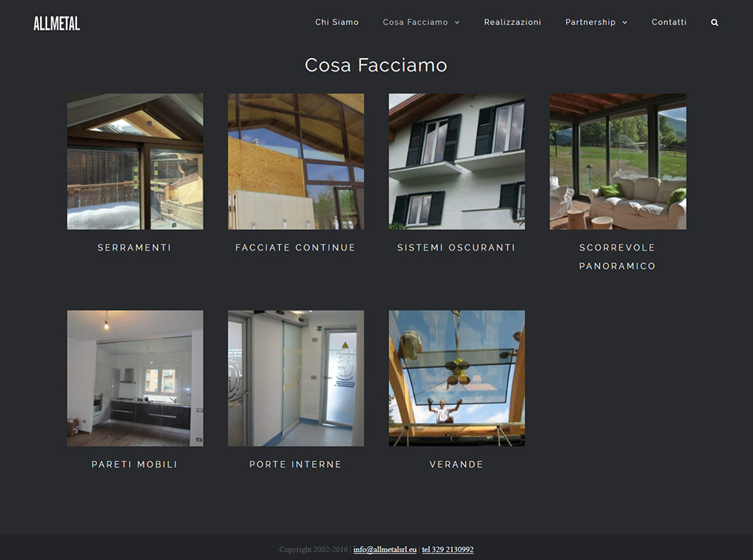
Task: Open the Pareti Mobili category image
Action: pos(134,378)
